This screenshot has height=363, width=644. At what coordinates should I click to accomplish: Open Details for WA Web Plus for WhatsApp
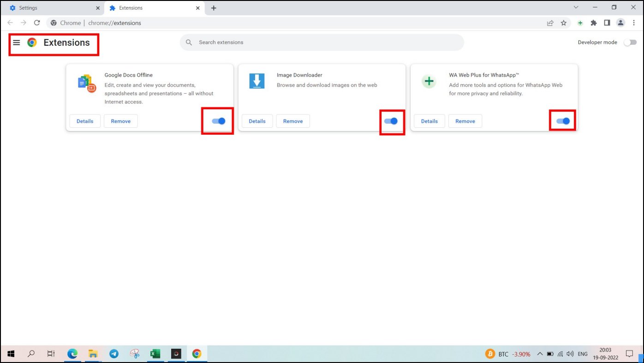click(x=429, y=121)
